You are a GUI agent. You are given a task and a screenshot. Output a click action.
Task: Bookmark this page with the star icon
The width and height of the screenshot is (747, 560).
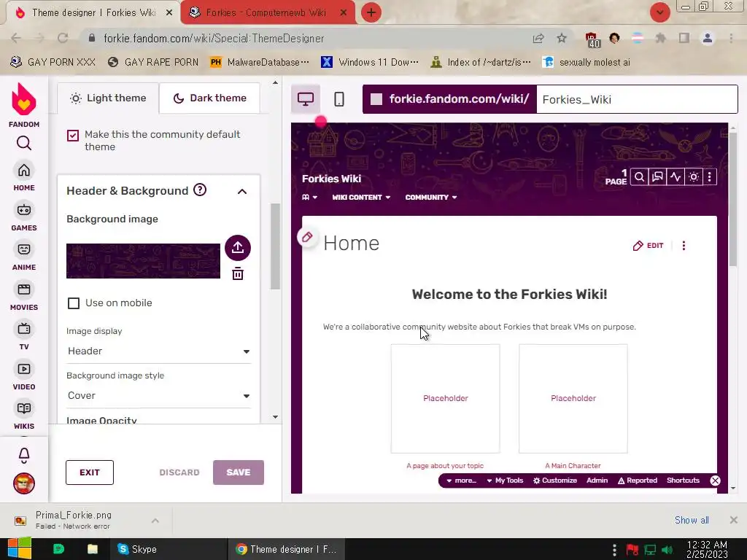pos(562,38)
